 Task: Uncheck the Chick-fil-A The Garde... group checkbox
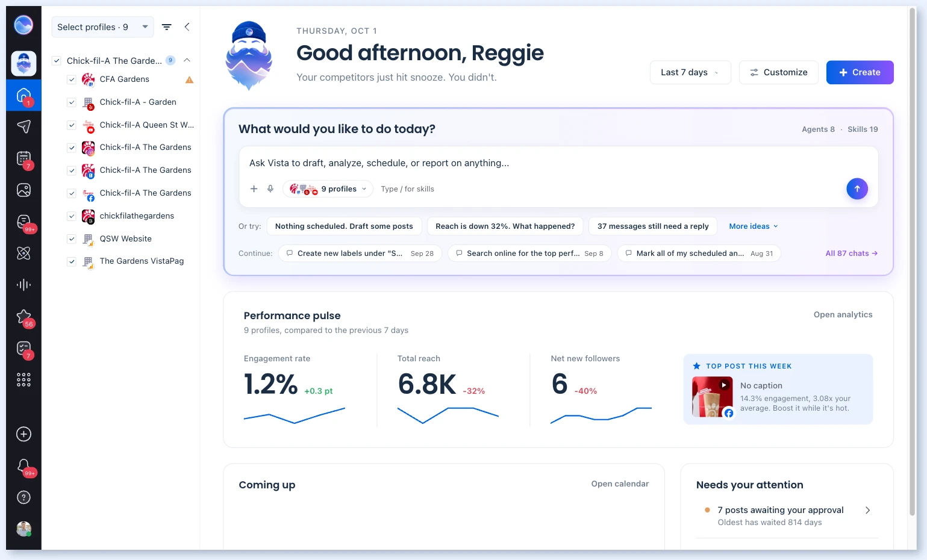pos(57,61)
